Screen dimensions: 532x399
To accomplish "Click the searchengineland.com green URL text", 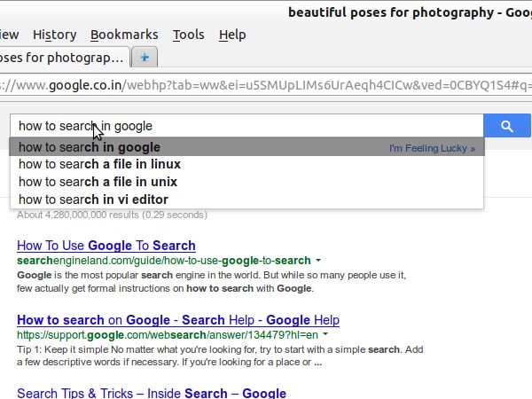I will tap(164, 261).
